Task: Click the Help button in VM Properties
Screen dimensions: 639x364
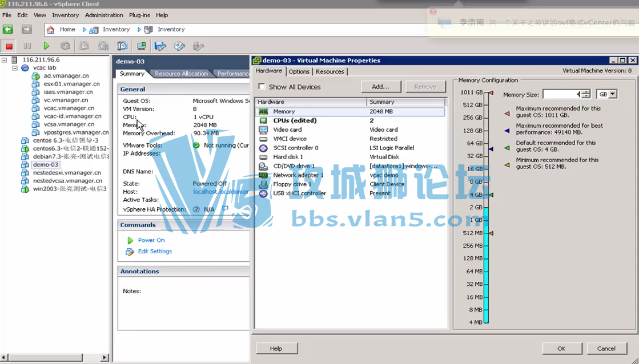Action: pos(276,349)
